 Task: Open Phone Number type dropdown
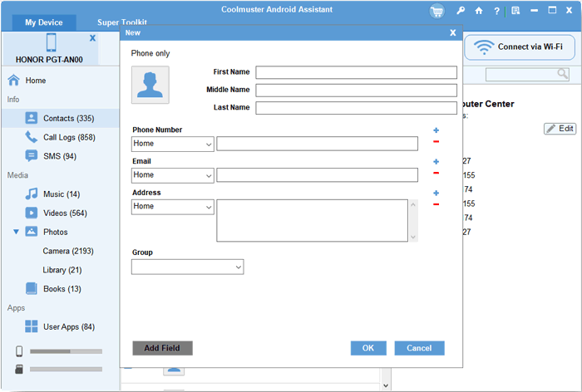(x=173, y=144)
